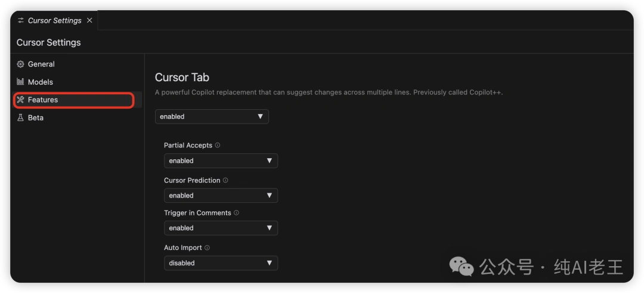Click the Features tools icon

tap(20, 100)
